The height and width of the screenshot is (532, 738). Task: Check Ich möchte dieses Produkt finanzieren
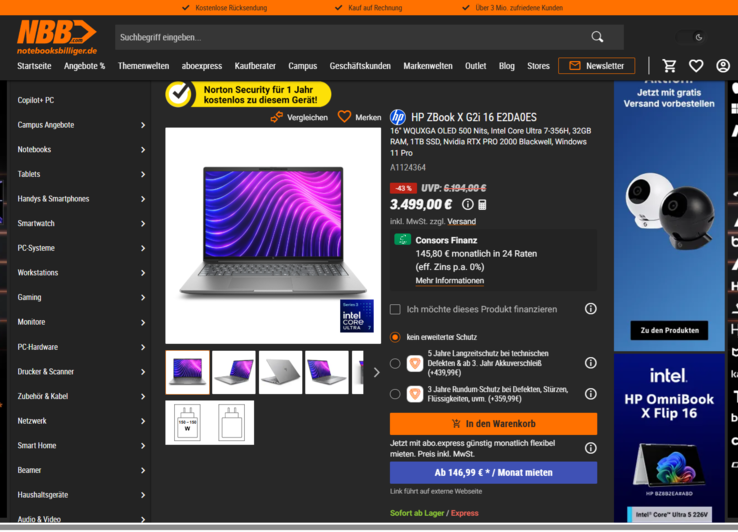pyautogui.click(x=395, y=309)
